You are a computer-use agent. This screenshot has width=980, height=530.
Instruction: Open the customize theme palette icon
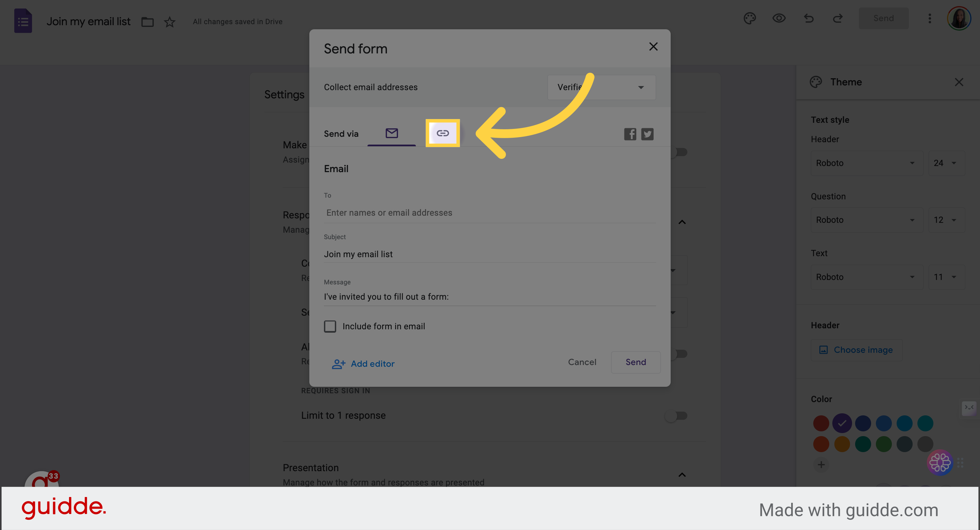click(749, 18)
